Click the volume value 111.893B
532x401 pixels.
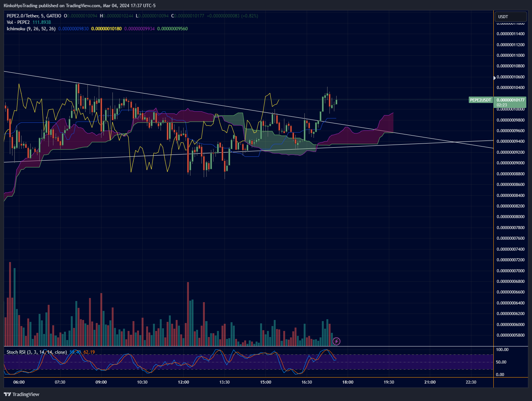(x=42, y=22)
